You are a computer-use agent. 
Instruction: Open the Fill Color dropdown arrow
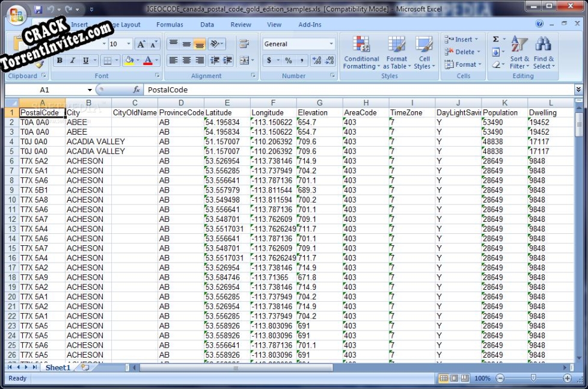tap(137, 60)
